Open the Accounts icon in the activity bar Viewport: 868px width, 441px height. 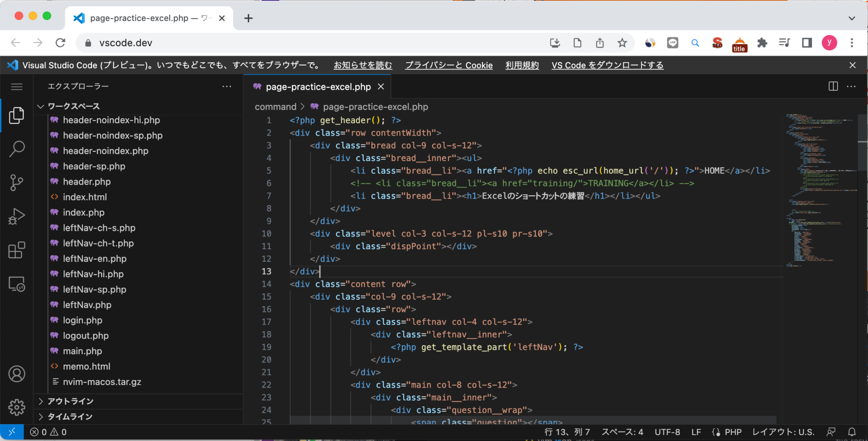(x=17, y=374)
